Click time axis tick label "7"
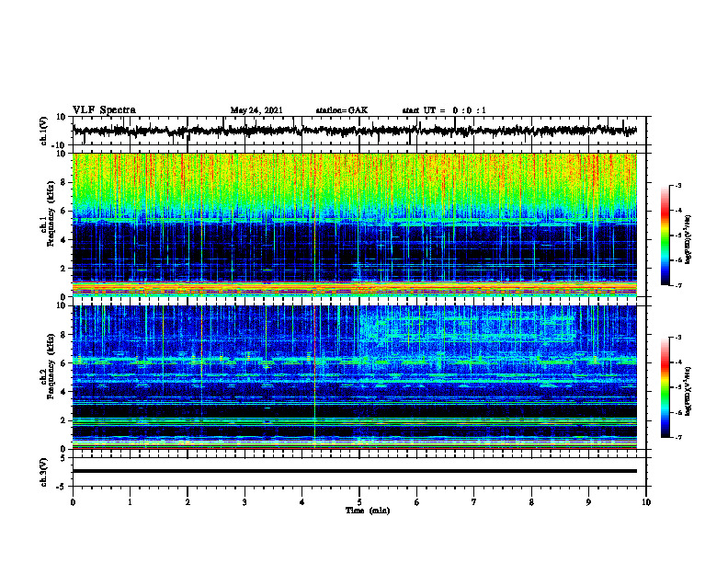Screen dimensions: 728x563 pos(474,502)
